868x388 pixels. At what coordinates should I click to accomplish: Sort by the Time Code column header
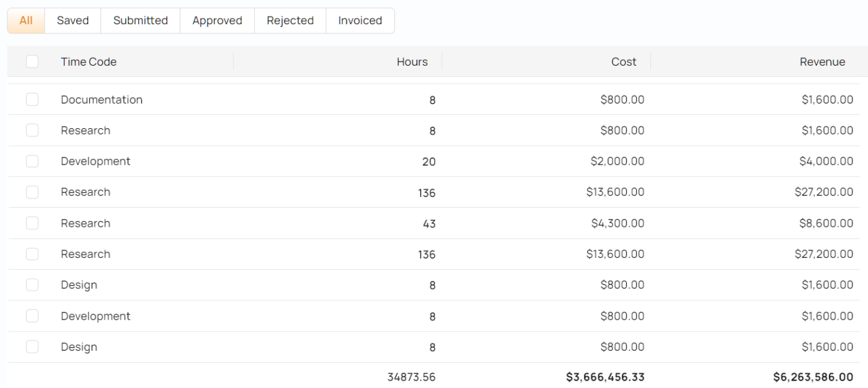89,61
